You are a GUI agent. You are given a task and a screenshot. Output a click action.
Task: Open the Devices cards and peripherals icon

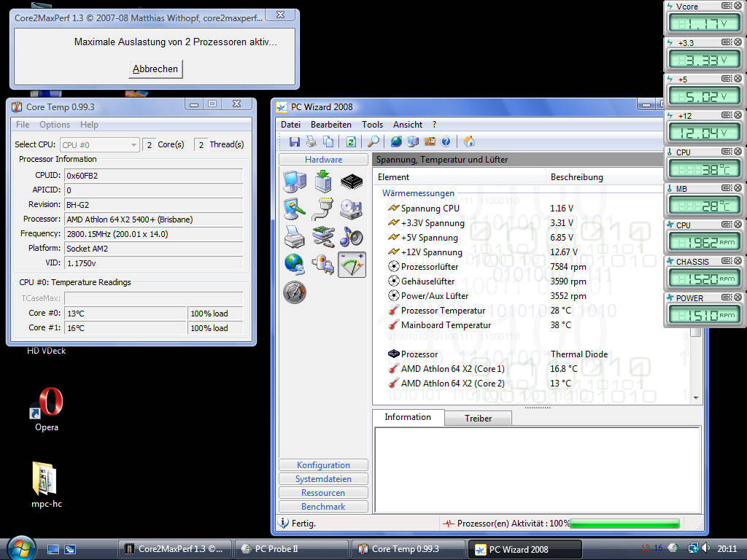coord(323,237)
